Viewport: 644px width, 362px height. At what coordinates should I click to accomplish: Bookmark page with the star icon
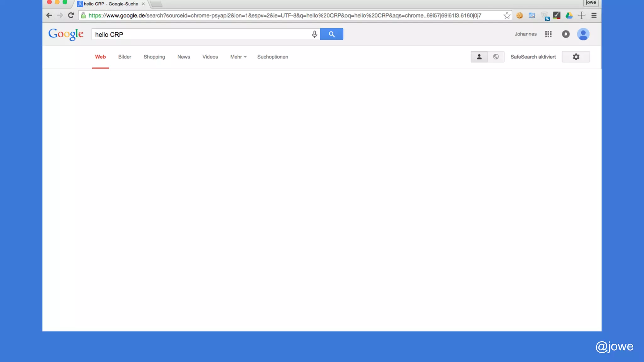coord(507,15)
